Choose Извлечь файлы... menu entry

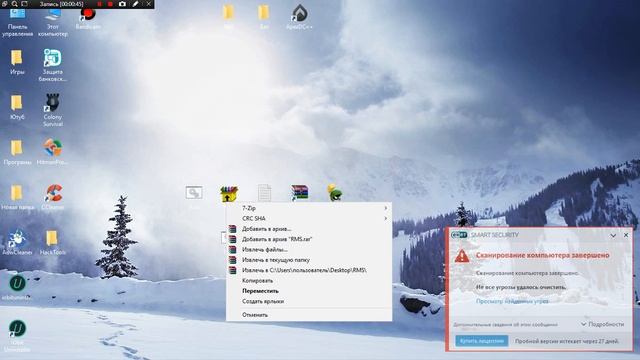(309, 249)
